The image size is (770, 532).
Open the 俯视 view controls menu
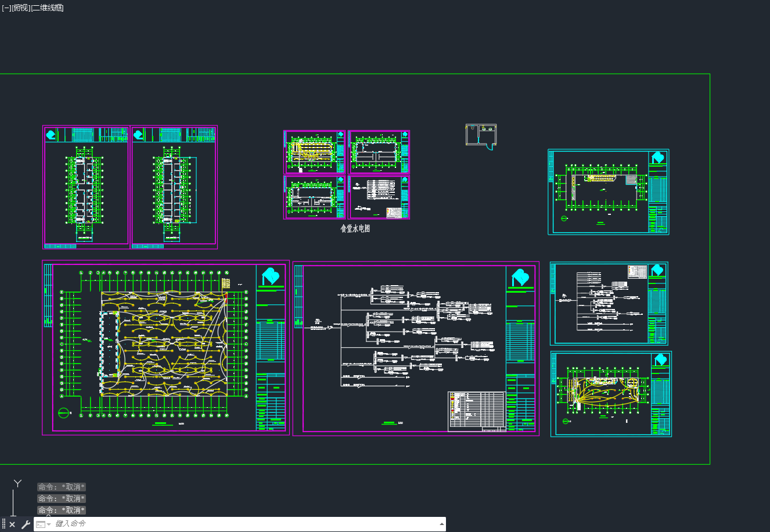[21, 8]
